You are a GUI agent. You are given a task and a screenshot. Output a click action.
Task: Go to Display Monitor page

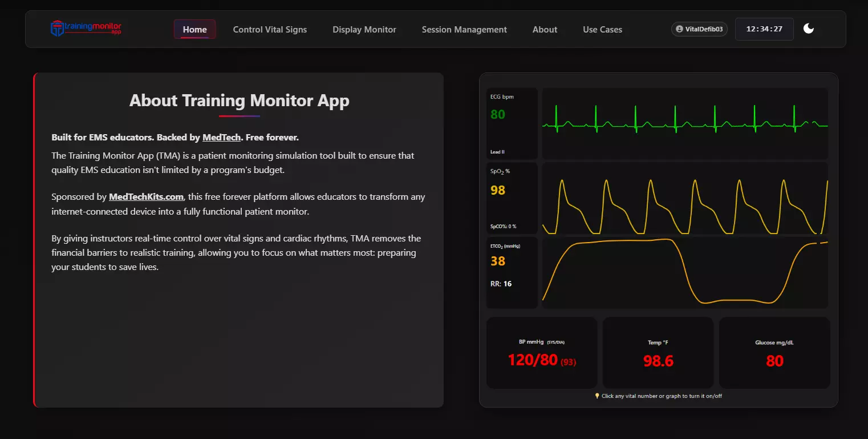click(x=364, y=29)
